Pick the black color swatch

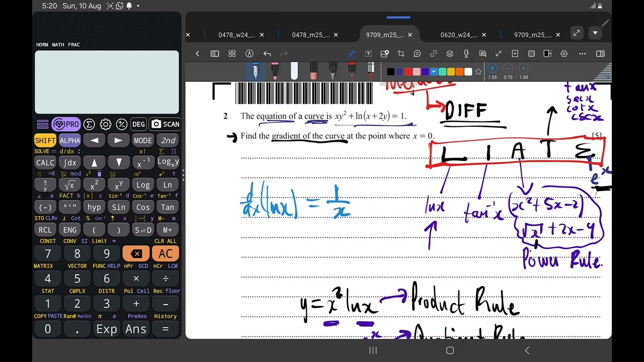(x=390, y=72)
